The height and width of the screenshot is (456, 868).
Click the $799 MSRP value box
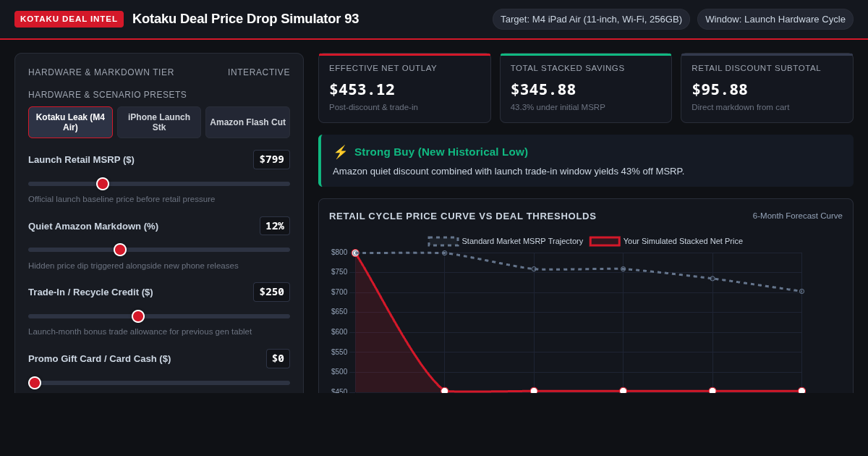click(x=271, y=159)
